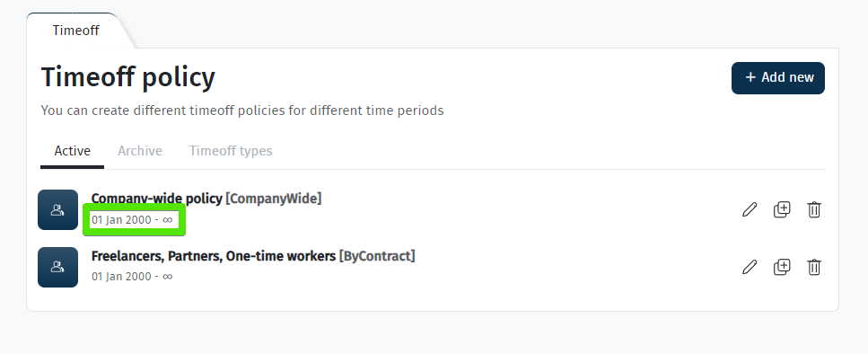Click the Timeoff policy heading
Viewport: 868px width, 354px height.
pyautogui.click(x=127, y=77)
